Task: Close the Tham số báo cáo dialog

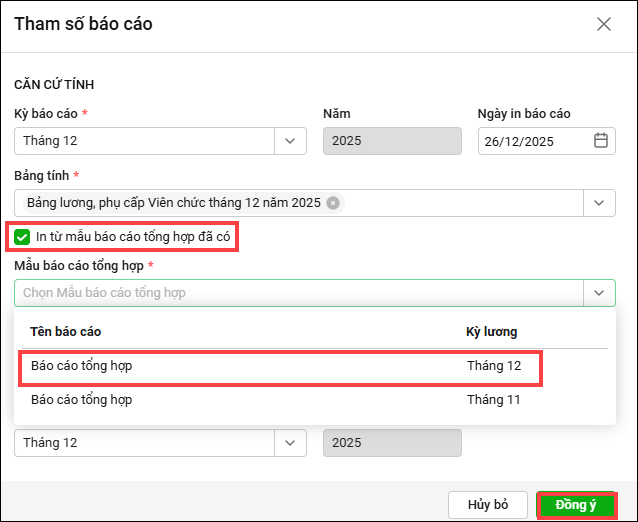Action: point(604,24)
